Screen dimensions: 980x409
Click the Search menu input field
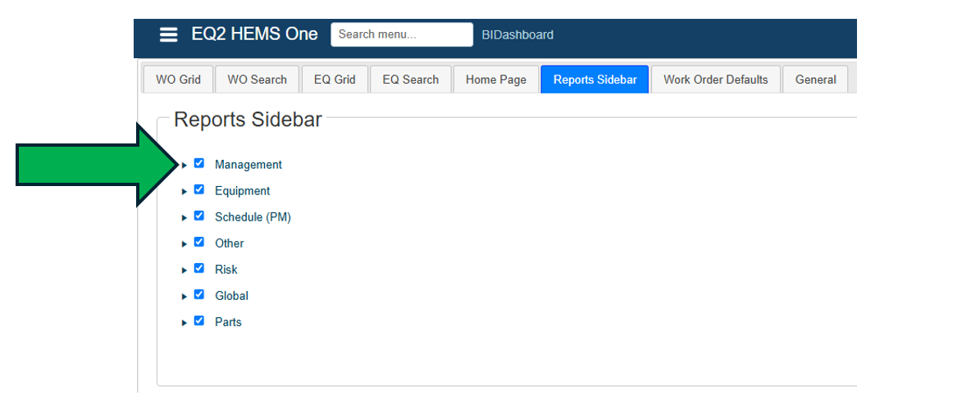pyautogui.click(x=402, y=34)
